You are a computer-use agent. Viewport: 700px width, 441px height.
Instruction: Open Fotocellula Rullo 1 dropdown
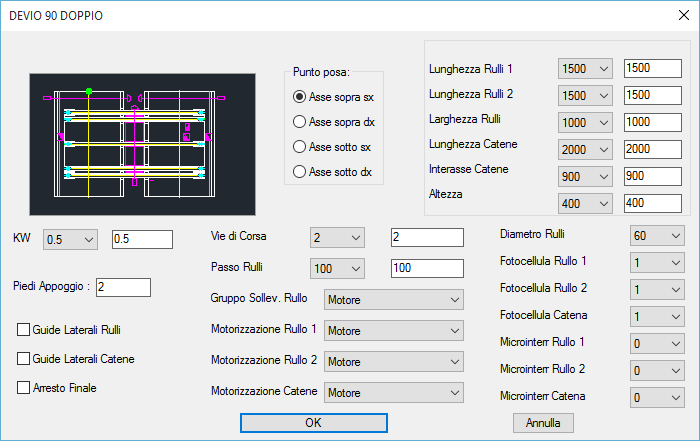tap(657, 262)
